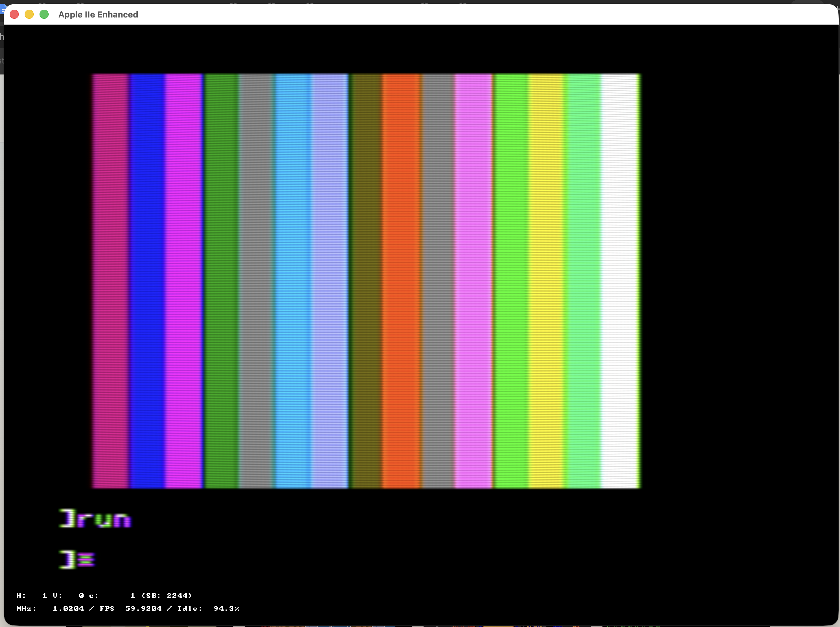Click the FPS 59.9204 status value
Viewport: 840px width, 627px height.
pos(131,609)
